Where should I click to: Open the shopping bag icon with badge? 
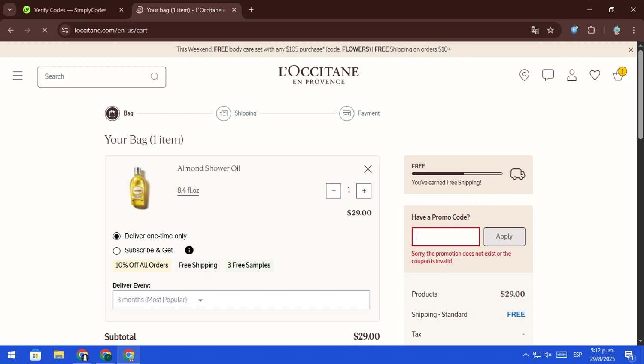pos(619,74)
